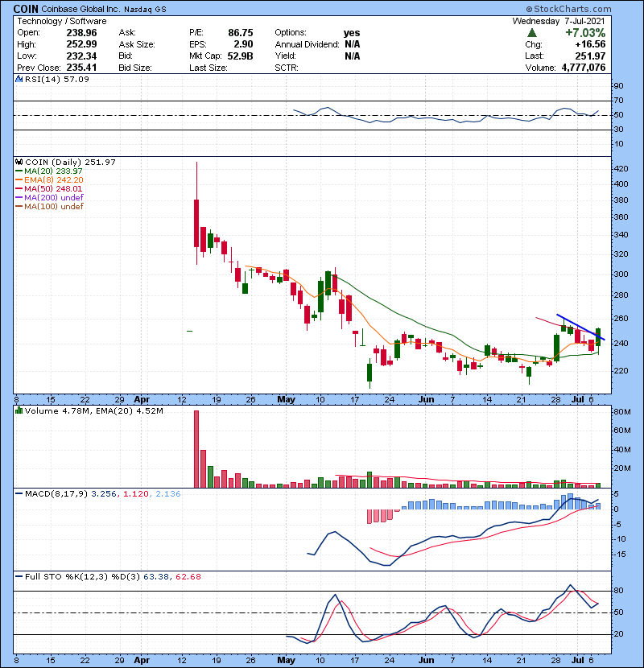The width and height of the screenshot is (644, 668).
Task: Click the Volume 4.78M, EMA(20) 4.52M label
Action: pos(93,410)
